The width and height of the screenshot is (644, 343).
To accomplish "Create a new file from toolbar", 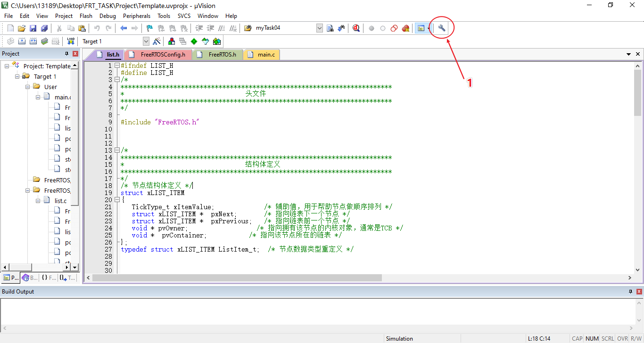I will 10,28.
